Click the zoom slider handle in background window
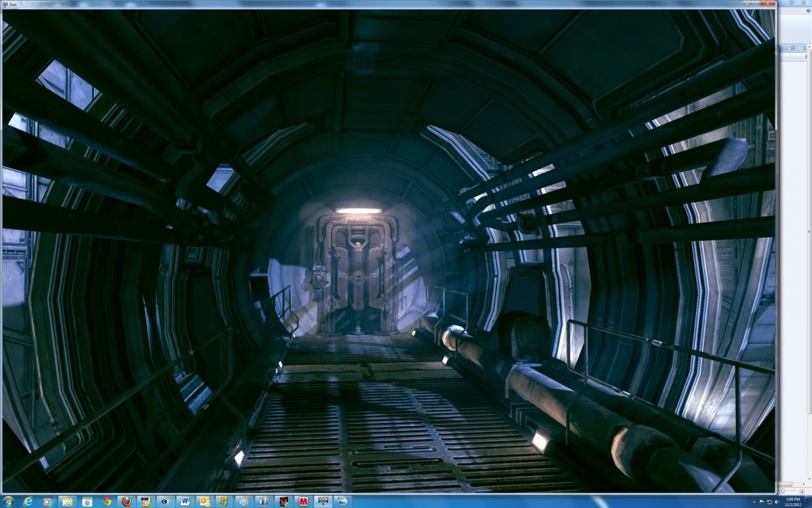Screen dimensions: 812x508 (783, 491)
